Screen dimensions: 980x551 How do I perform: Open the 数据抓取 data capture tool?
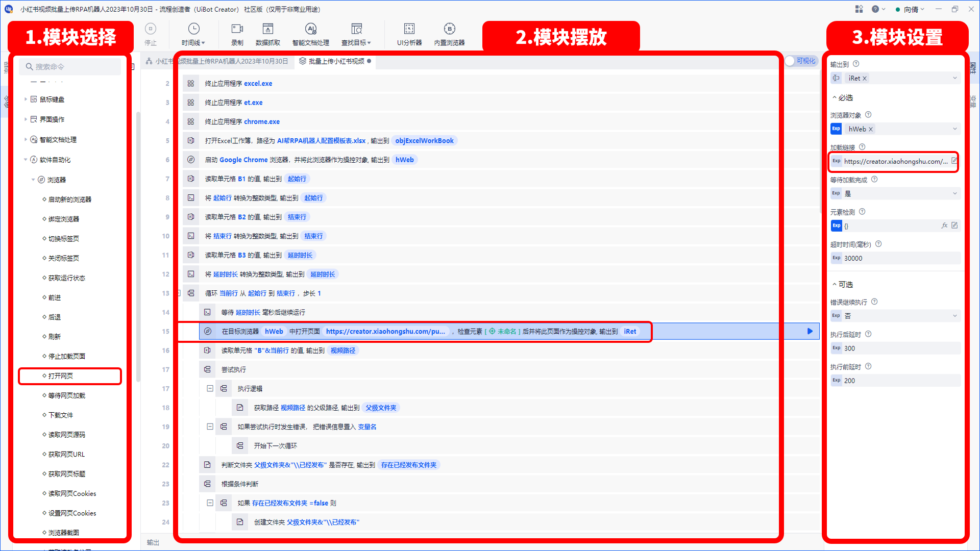click(268, 34)
